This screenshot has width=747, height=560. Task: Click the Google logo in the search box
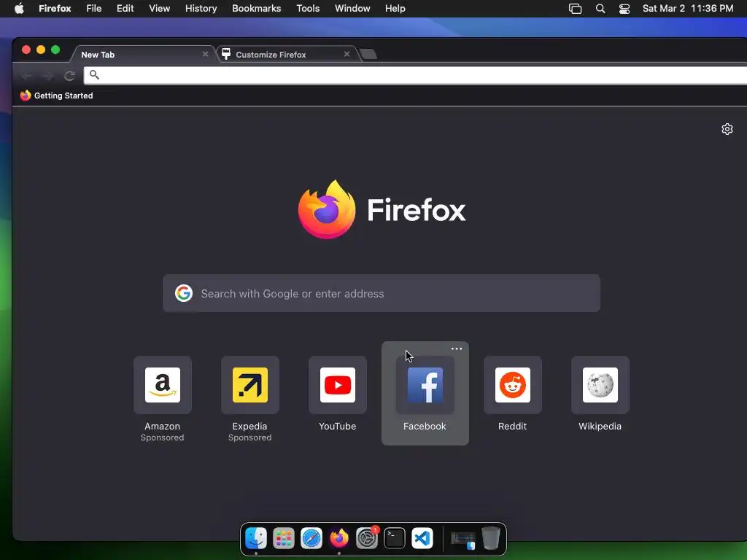[x=183, y=293]
